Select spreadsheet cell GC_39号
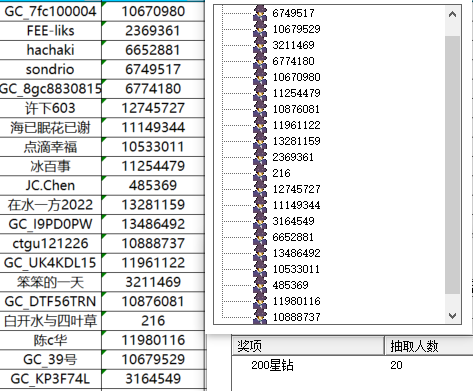Viewport: 473px width, 391px height. point(50,360)
